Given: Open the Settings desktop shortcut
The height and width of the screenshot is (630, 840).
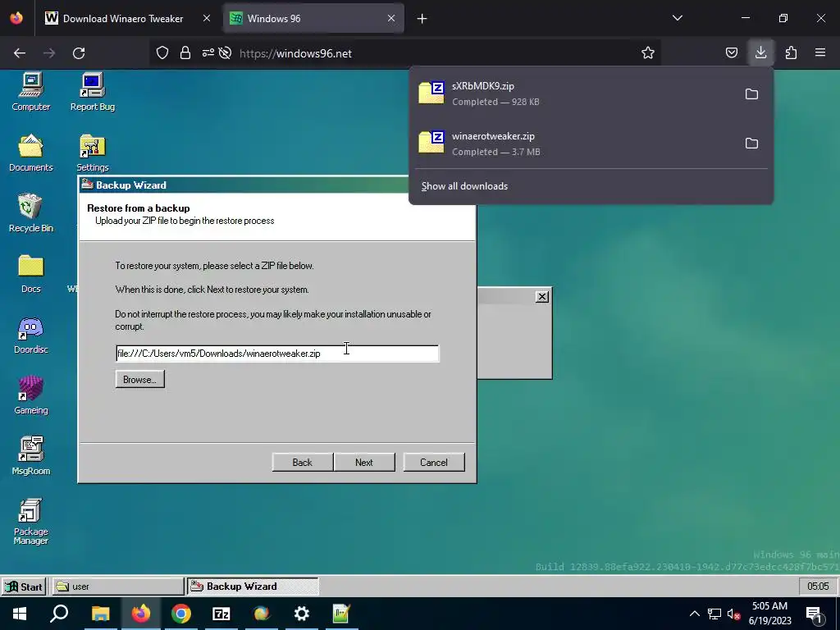Looking at the screenshot, I should [x=92, y=152].
